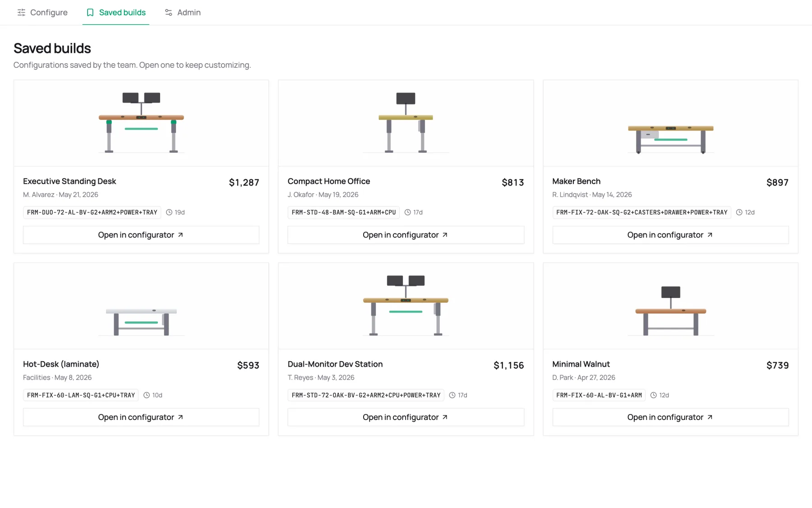Click the Executive Standing Desk title
812x508 pixels.
pyautogui.click(x=69, y=181)
